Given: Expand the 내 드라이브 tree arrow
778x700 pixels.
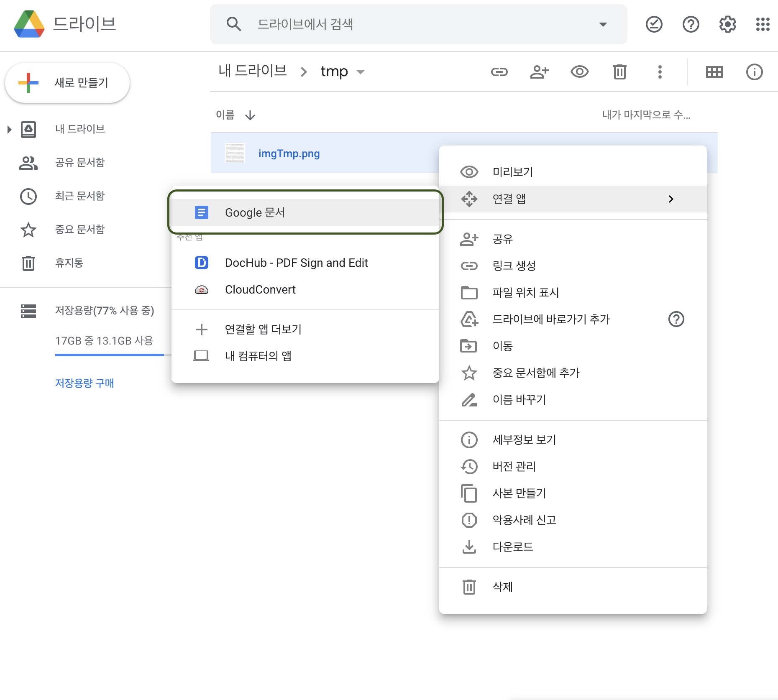Looking at the screenshot, I should [9, 129].
